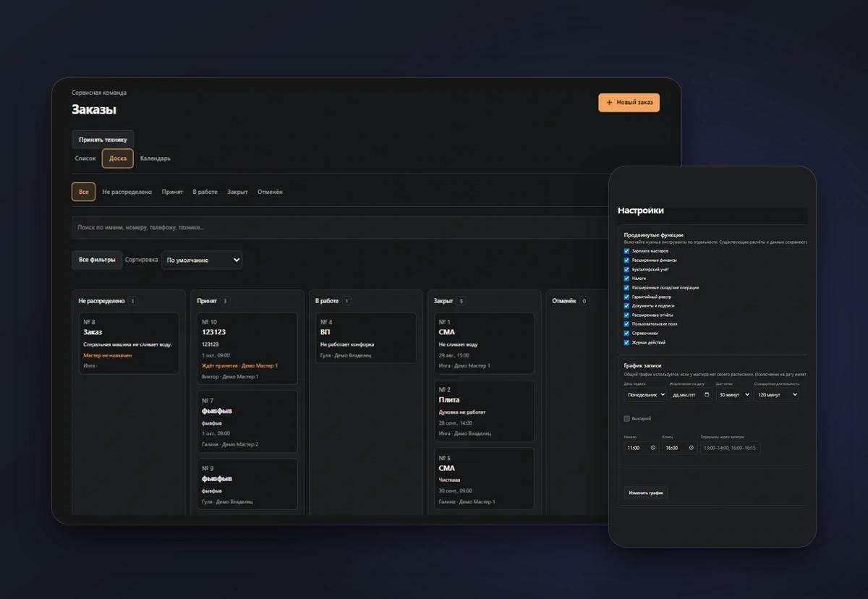Click Отменён column header on board
868x599 pixels.
(x=564, y=301)
